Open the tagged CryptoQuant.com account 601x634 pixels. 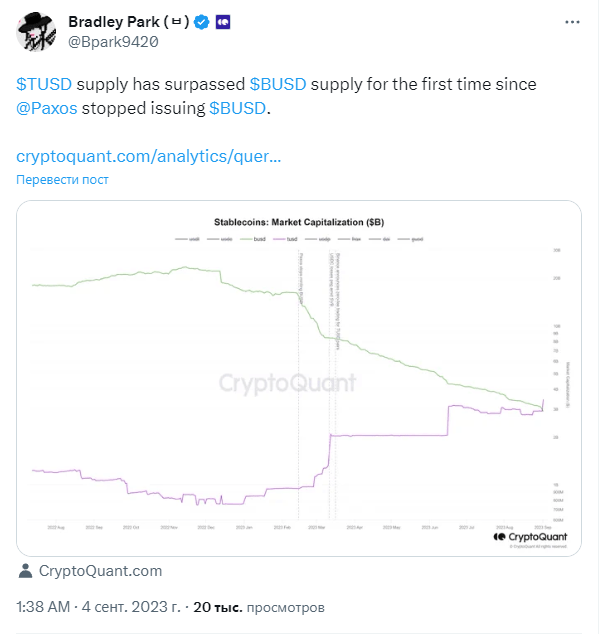coord(100,571)
